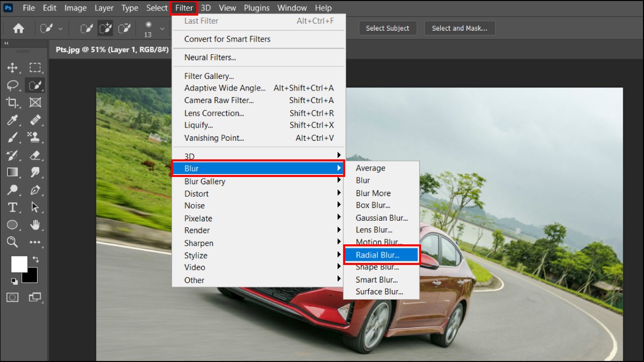The width and height of the screenshot is (644, 362).
Task: Expand the Blur Gallery submenu
Action: (x=204, y=181)
